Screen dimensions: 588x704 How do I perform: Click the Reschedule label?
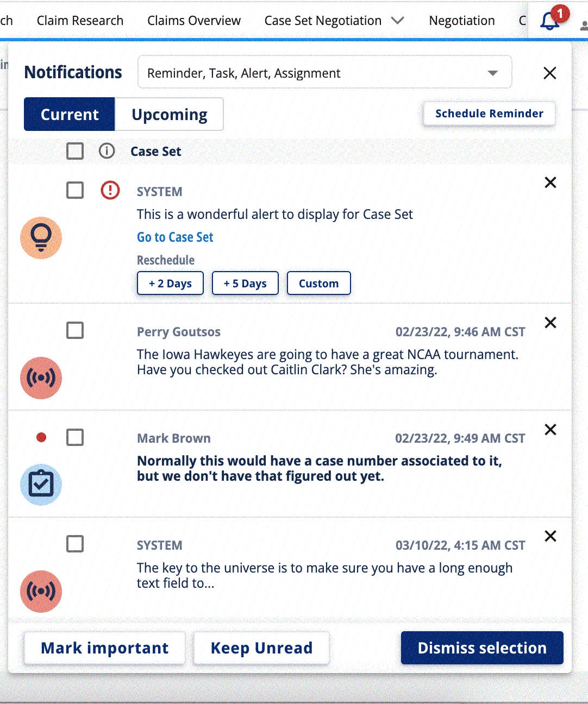coord(166,260)
